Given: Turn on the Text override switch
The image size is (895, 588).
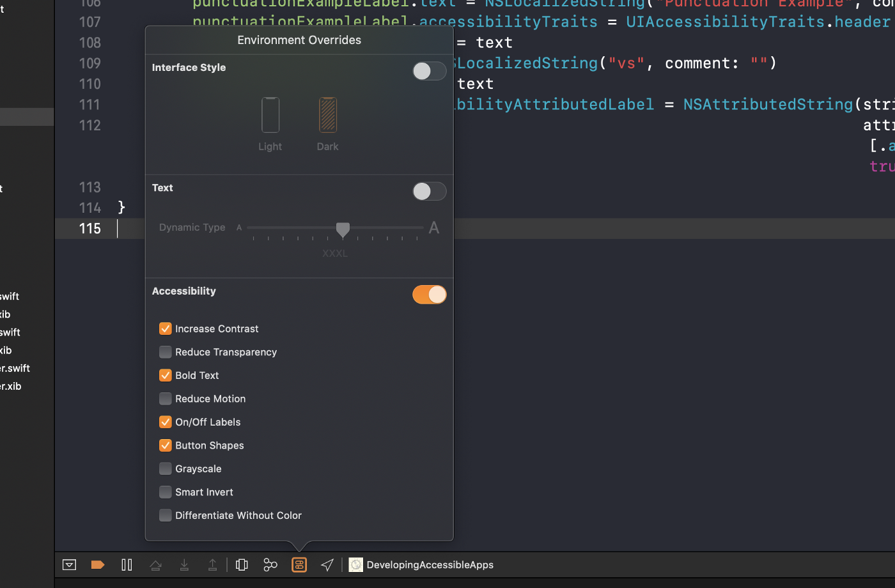Looking at the screenshot, I should 429,191.
